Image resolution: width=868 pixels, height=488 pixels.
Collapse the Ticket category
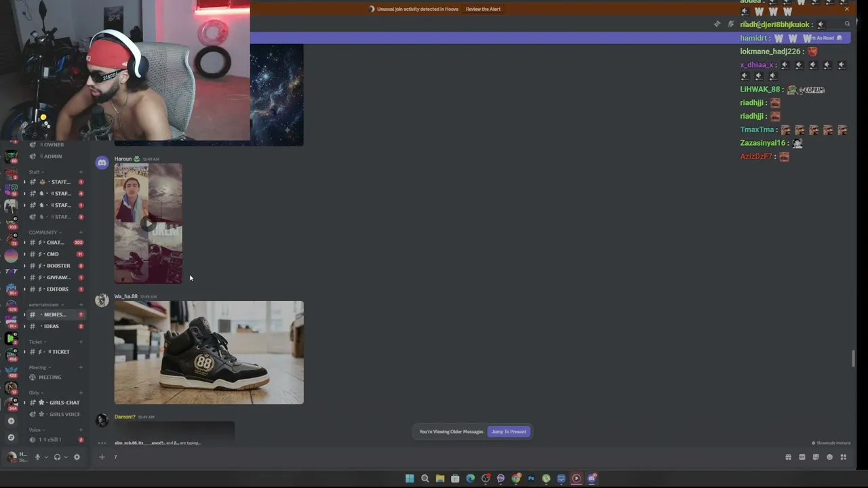(x=37, y=342)
